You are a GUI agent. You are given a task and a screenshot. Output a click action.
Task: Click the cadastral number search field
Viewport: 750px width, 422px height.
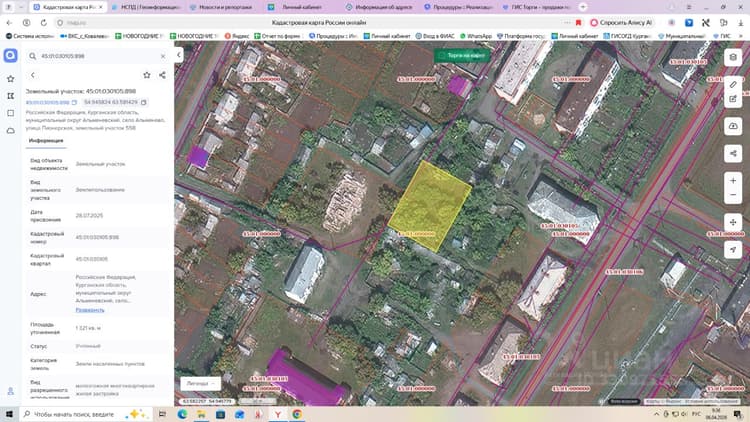pyautogui.click(x=98, y=56)
